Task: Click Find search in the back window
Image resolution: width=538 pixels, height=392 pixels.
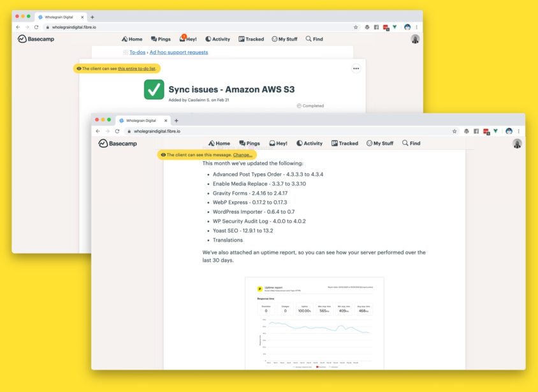Action: (x=314, y=39)
